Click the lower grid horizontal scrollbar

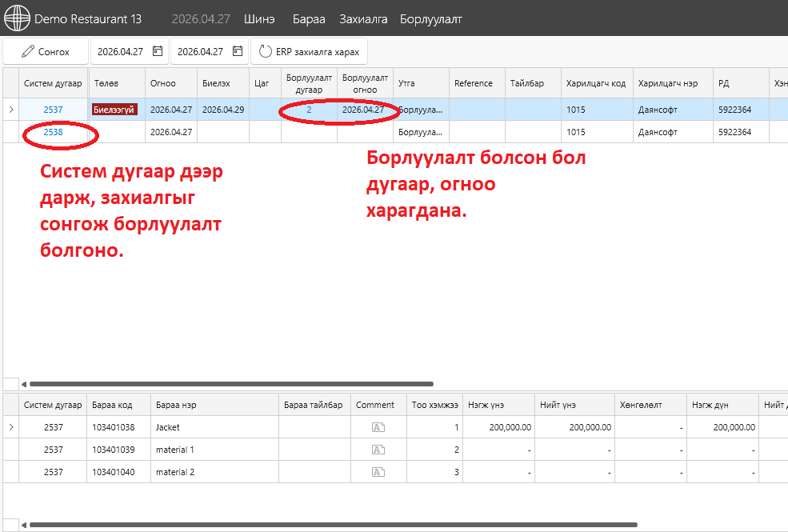tap(333, 525)
